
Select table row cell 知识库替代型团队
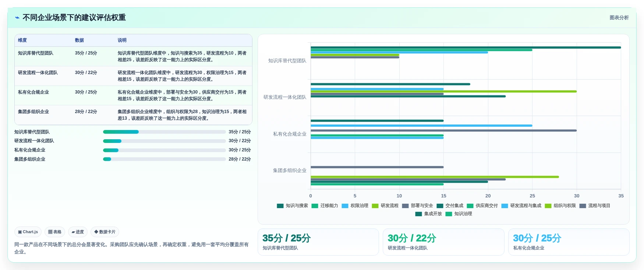(36, 53)
